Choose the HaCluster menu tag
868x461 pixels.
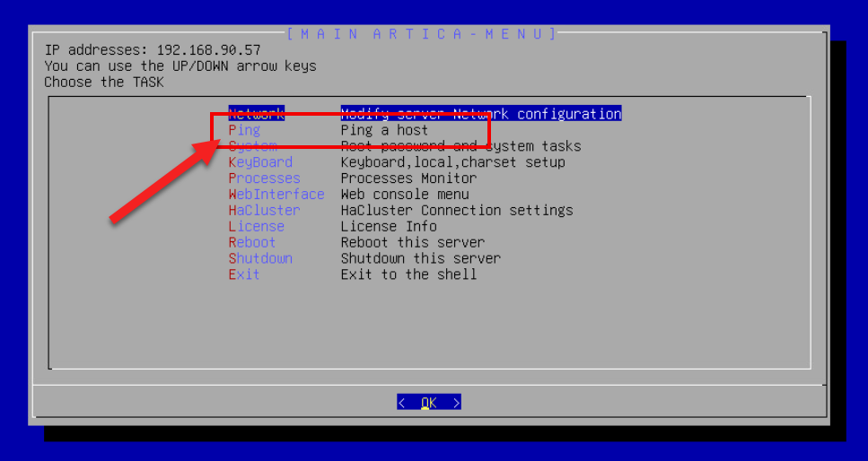(x=265, y=210)
